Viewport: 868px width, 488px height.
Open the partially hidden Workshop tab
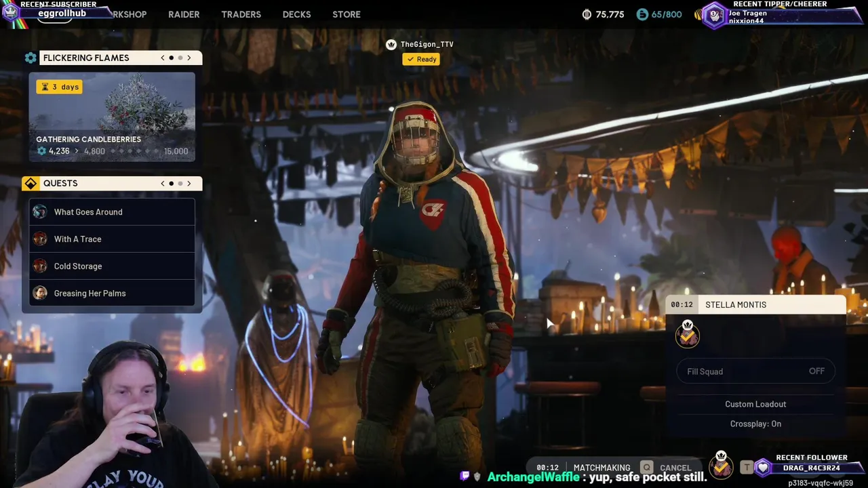(x=130, y=14)
